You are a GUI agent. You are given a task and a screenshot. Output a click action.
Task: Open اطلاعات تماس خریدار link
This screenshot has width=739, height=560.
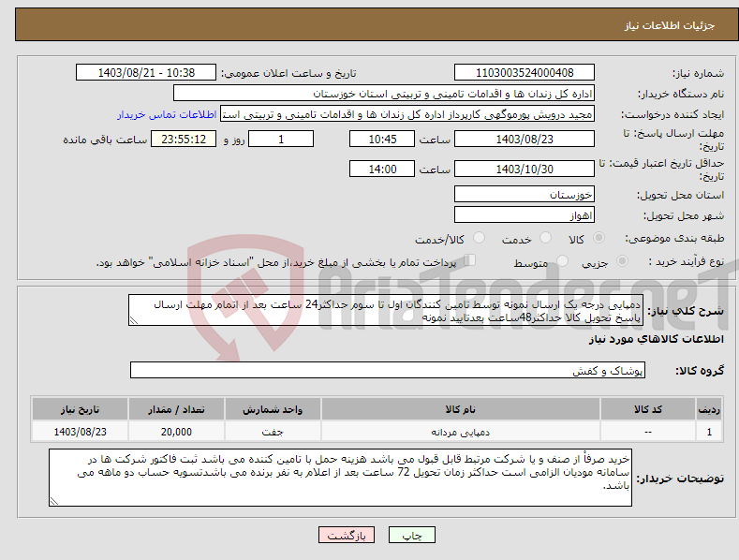(x=167, y=114)
